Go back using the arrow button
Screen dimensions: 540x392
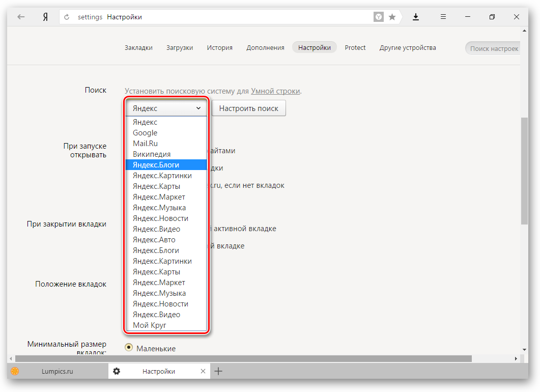click(21, 17)
